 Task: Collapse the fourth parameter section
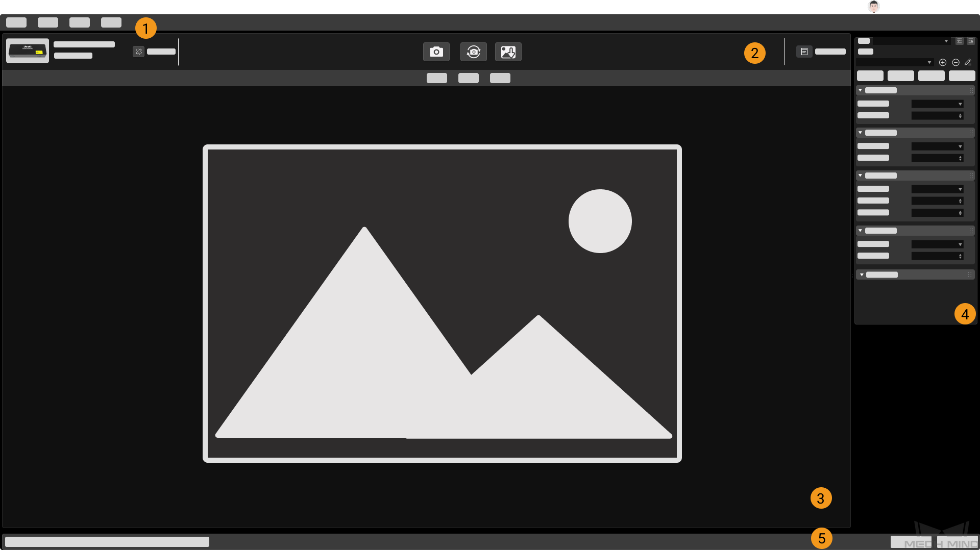pos(861,231)
